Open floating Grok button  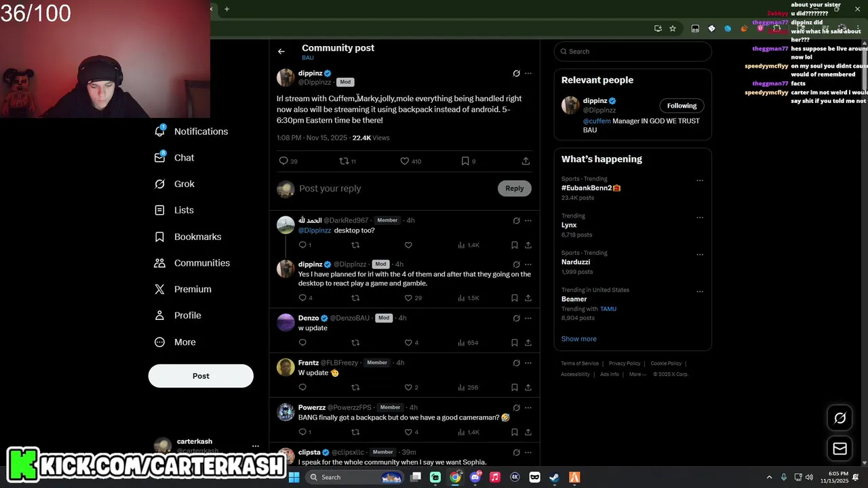point(840,418)
